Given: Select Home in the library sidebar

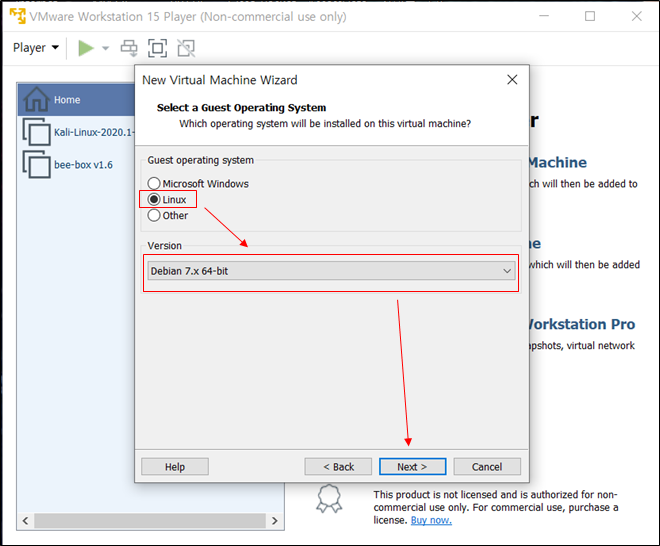Looking at the screenshot, I should [x=76, y=99].
